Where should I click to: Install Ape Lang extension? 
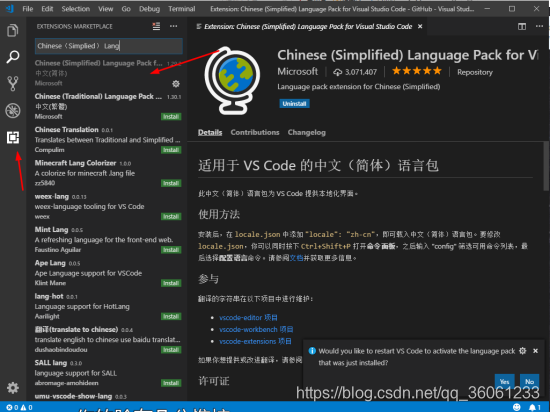171,283
